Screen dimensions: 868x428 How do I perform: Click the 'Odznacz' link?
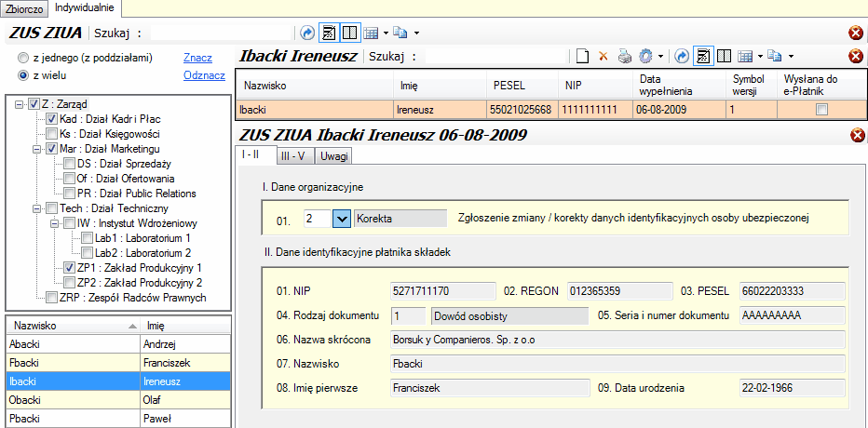click(204, 75)
